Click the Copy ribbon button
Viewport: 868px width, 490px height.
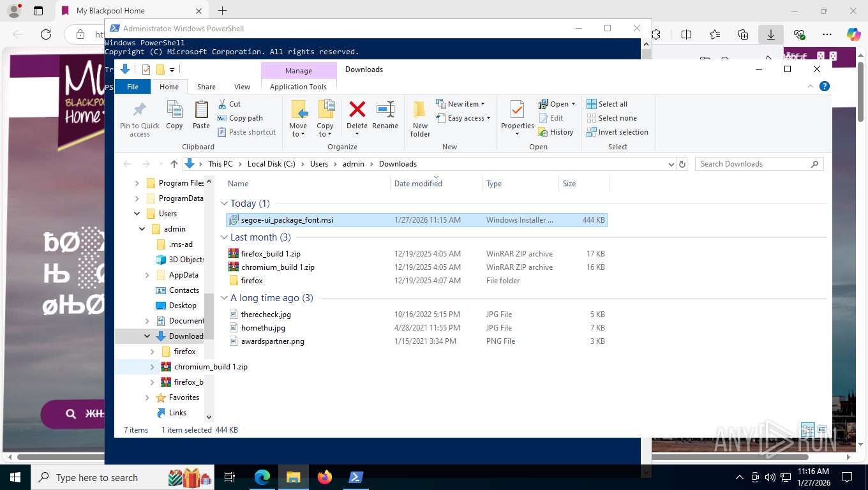(174, 115)
